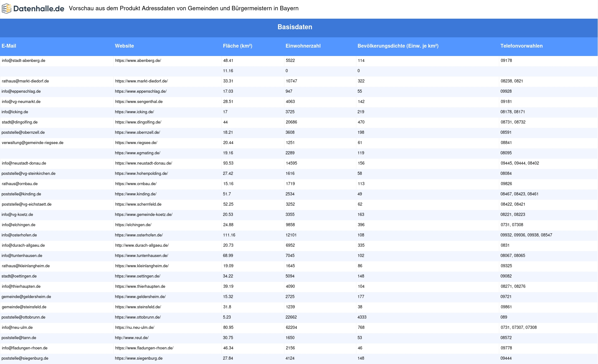Screen dimensions: 598x364
Task: Open https://www.tuntenhausen.de/ entry
Action: 142,256
